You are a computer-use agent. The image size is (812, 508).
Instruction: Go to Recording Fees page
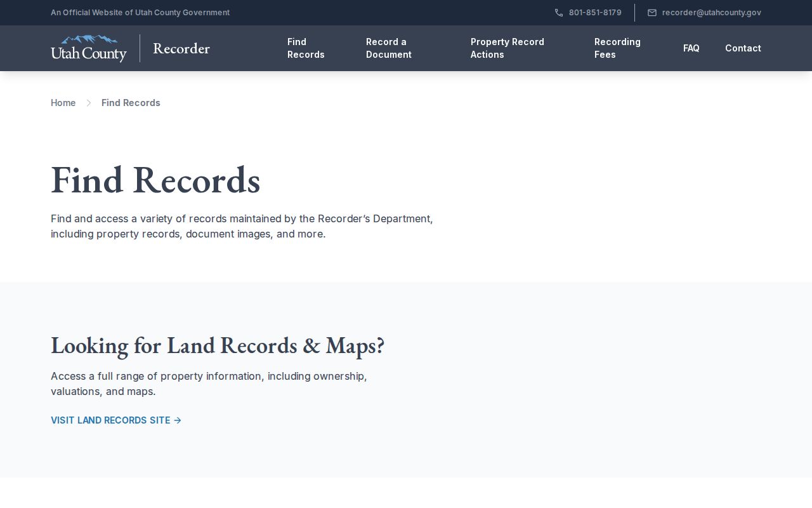[x=617, y=48]
